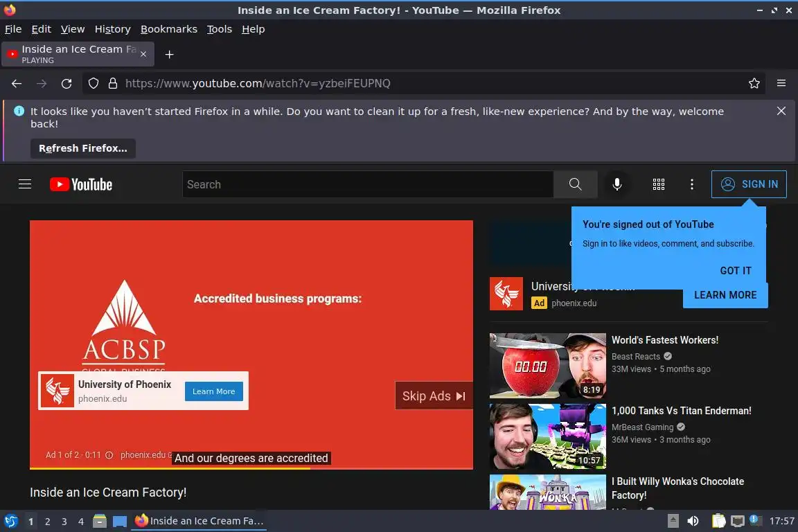Open YouTube apps grid icon

659,184
